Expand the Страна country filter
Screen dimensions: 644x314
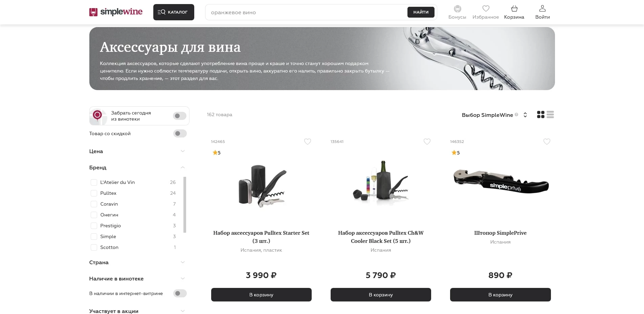137,262
